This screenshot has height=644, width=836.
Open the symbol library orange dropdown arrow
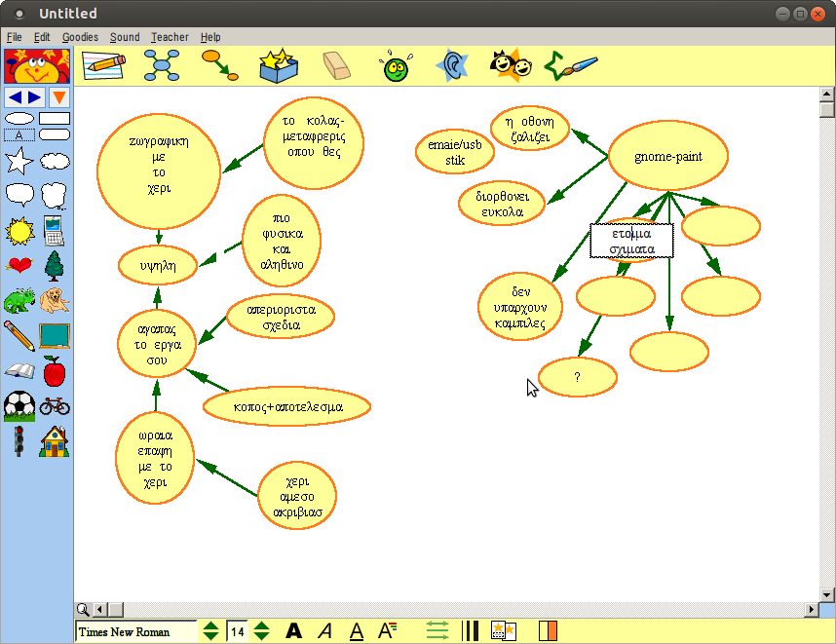pos(59,97)
